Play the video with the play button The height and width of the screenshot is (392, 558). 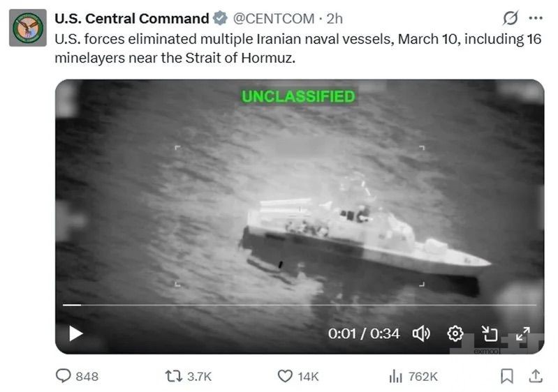click(75, 333)
